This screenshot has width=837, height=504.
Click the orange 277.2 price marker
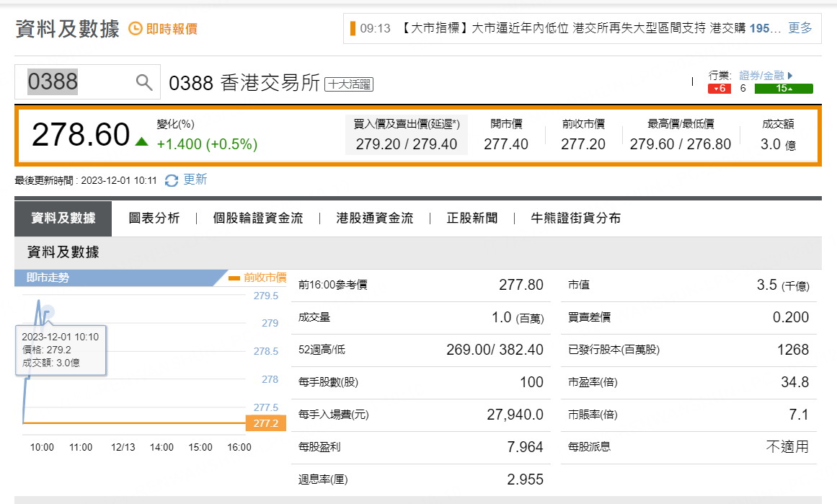click(266, 423)
